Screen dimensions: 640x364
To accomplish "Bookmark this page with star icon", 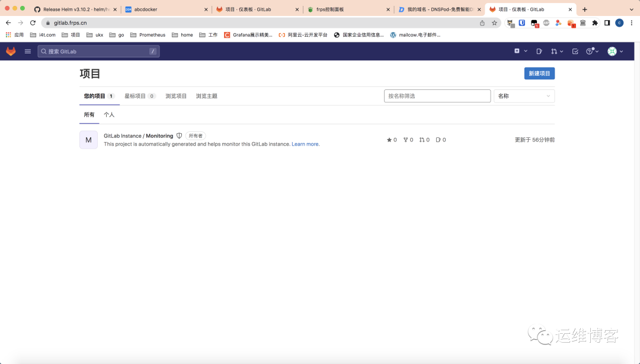I will pyautogui.click(x=494, y=23).
